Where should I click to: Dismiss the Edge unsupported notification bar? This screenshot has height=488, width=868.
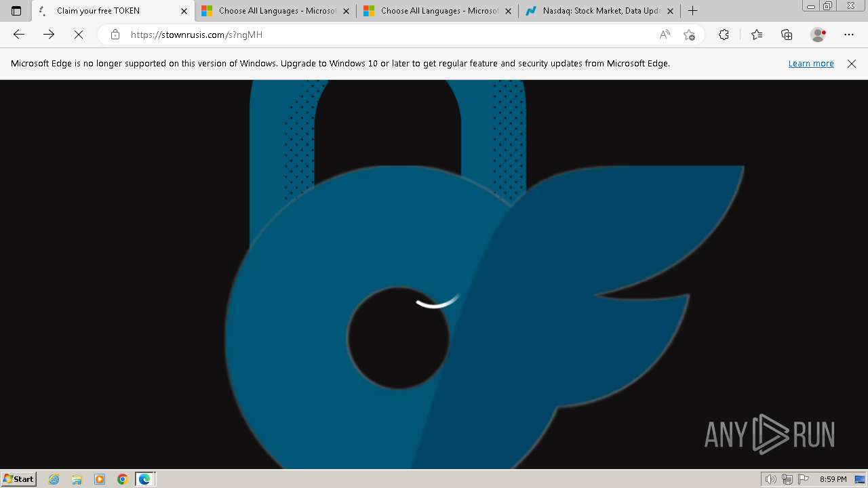pyautogui.click(x=852, y=64)
